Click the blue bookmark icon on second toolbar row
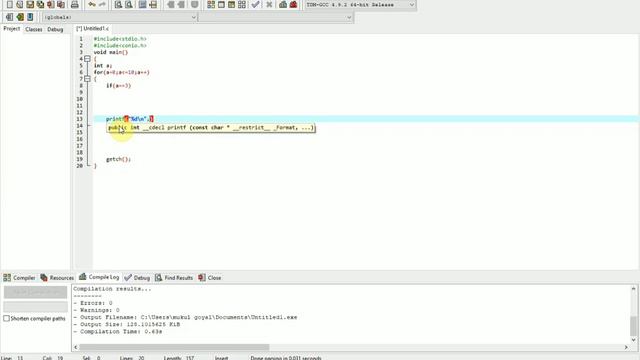The height and width of the screenshot is (360, 640). point(30,17)
